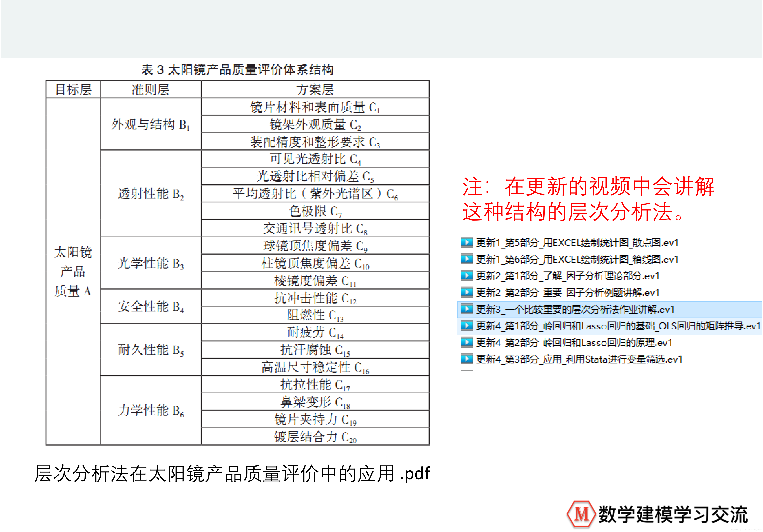The height and width of the screenshot is (532, 763).
Task: Select file 更新1_第6部分_用EXCEL绘制统计图_箱线图.ev1
Action: point(577,259)
